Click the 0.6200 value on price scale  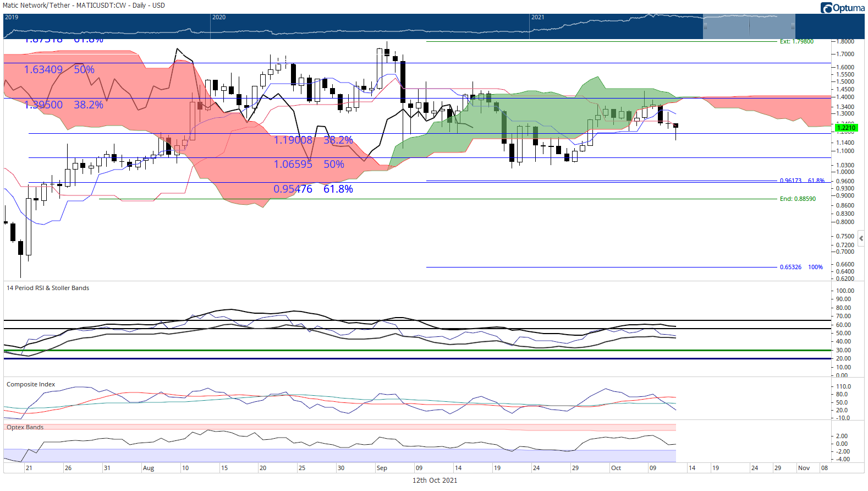[845, 279]
